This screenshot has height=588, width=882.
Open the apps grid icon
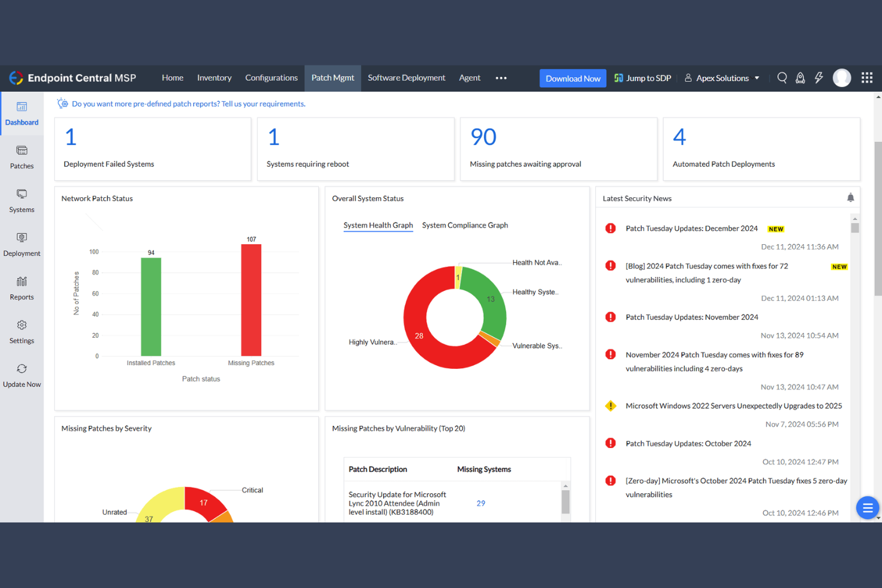(x=867, y=78)
